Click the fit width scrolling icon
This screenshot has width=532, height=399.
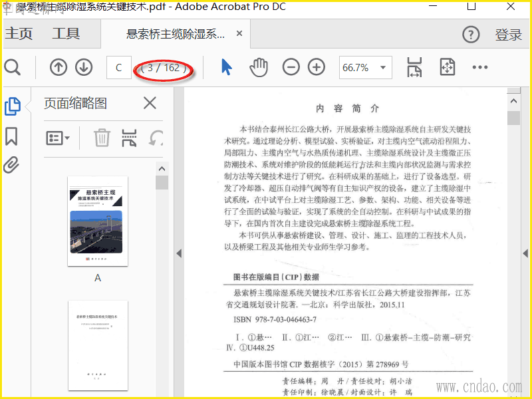click(414, 67)
